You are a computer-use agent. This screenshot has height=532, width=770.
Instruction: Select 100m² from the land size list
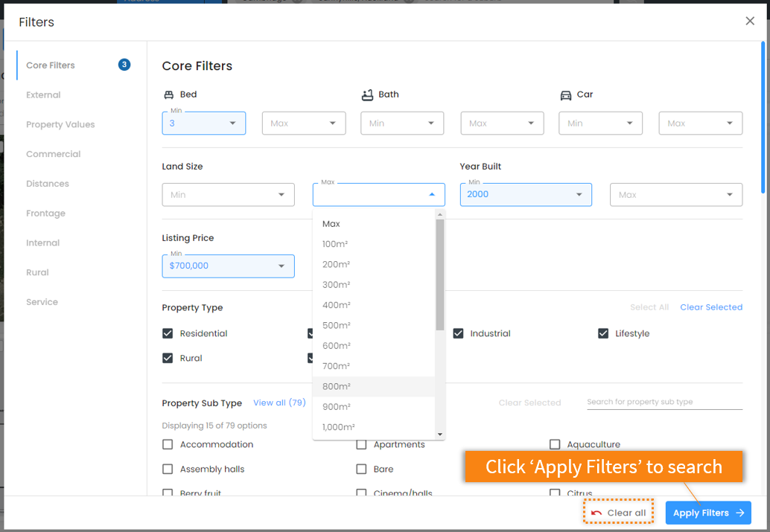374,244
